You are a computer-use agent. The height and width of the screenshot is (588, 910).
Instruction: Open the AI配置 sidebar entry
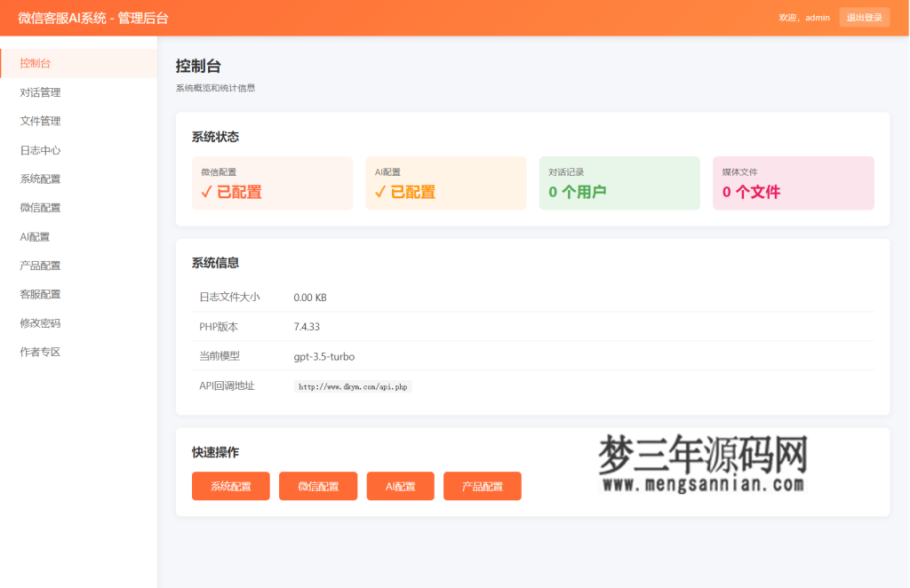[36, 235]
